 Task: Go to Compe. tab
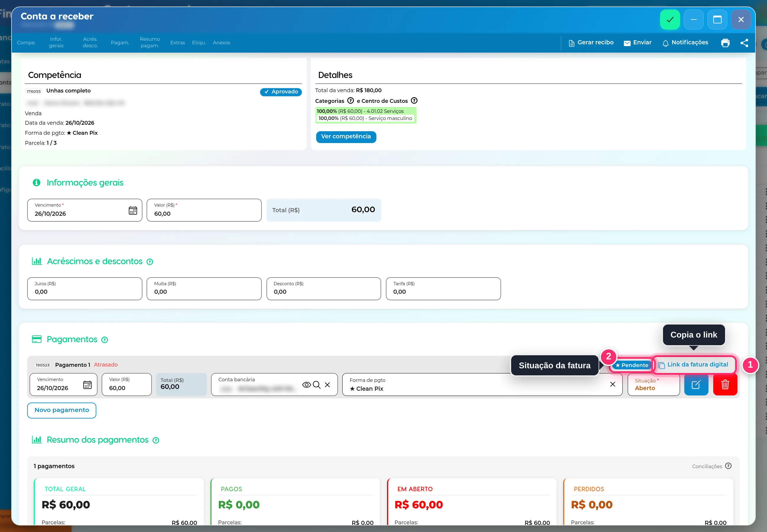[26, 43]
